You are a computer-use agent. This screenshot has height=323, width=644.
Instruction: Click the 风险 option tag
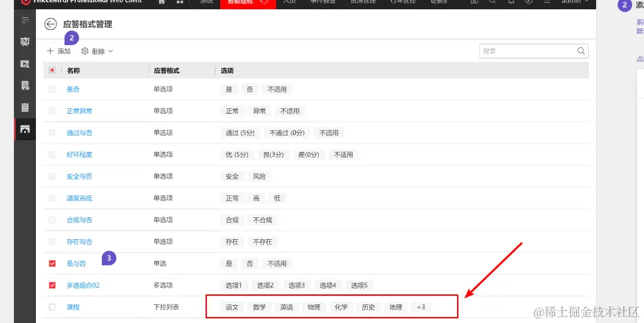pyautogui.click(x=259, y=176)
